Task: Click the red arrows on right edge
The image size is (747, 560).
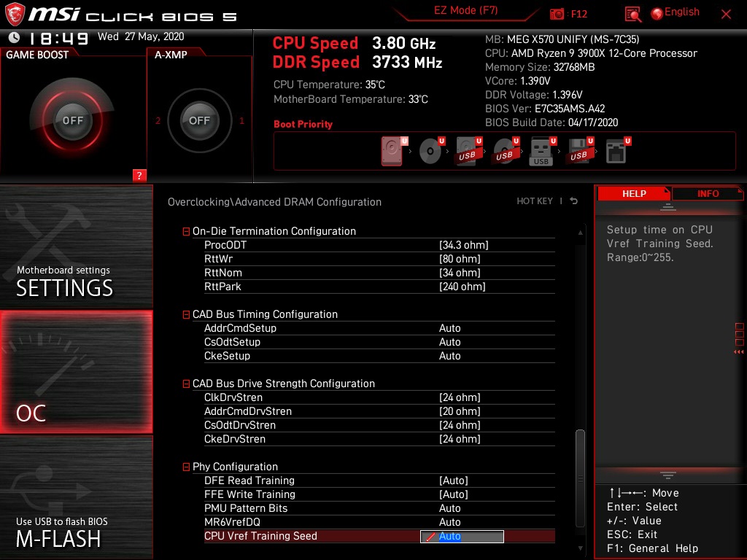Action: tap(738, 352)
